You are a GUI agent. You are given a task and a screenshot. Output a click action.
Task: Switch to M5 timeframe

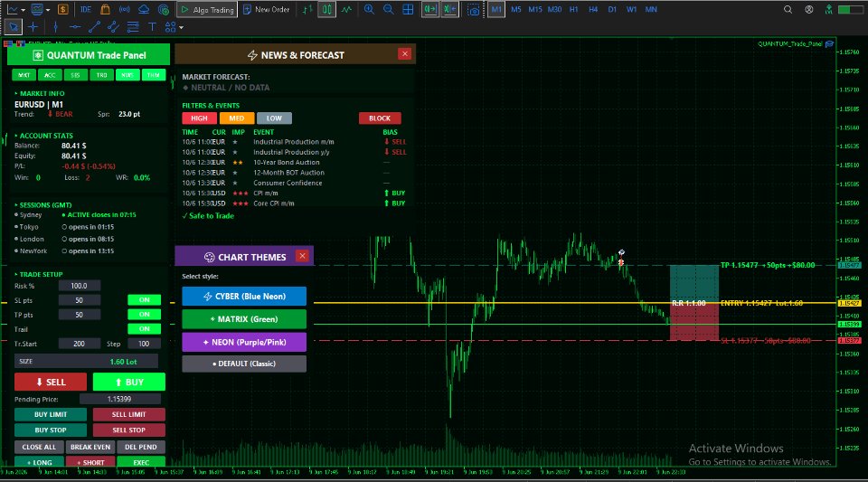point(516,9)
